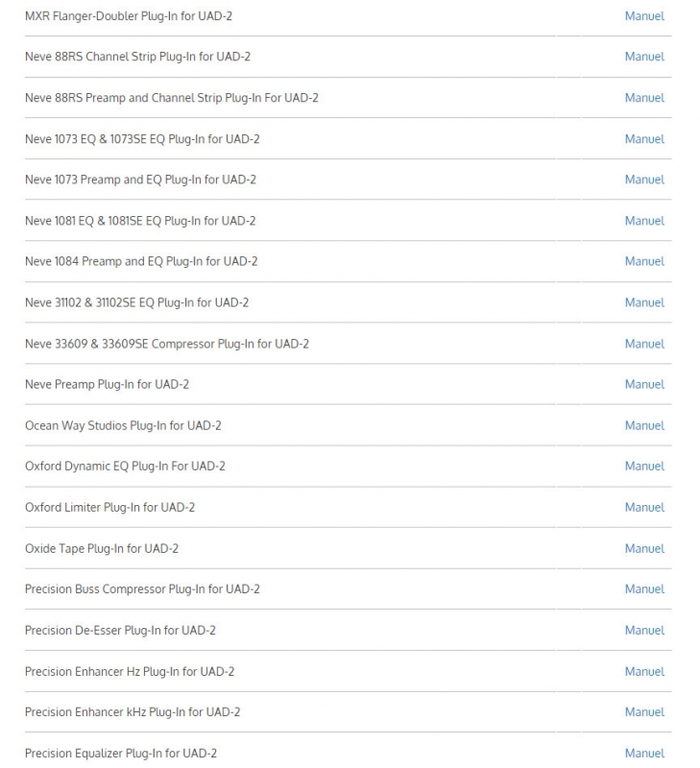Click Manuel for Precision Enhancer Hz Plug-In
The image size is (700, 768).
coord(643,671)
